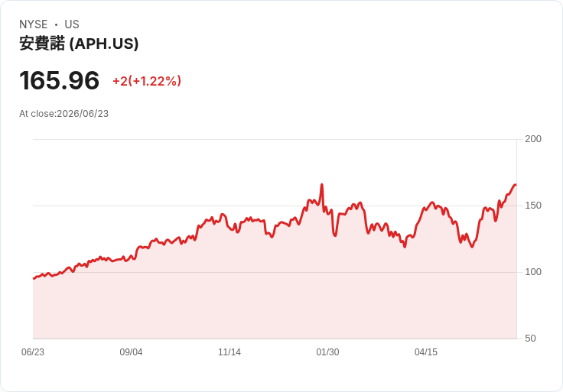Click the At close date text
This screenshot has width=563, height=392.
[64, 114]
